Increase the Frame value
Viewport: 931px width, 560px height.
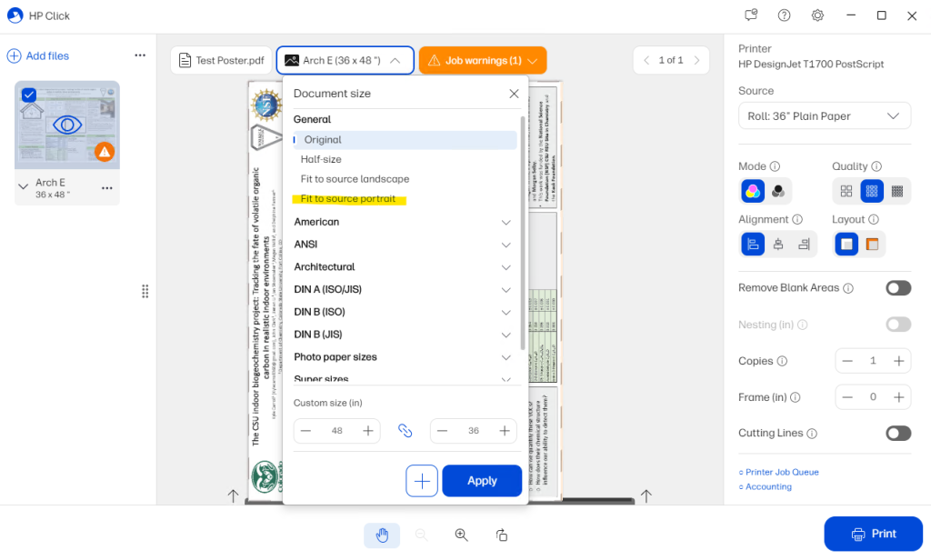(x=899, y=397)
